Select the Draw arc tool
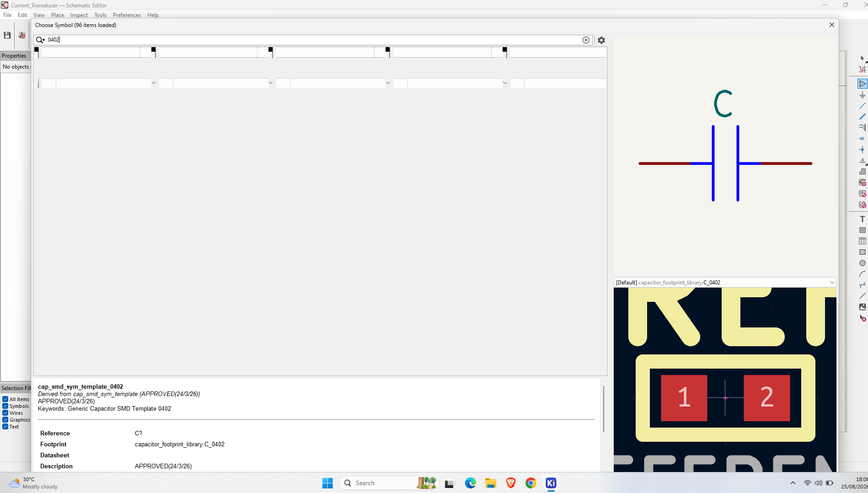Image resolution: width=868 pixels, height=493 pixels. coord(862,274)
